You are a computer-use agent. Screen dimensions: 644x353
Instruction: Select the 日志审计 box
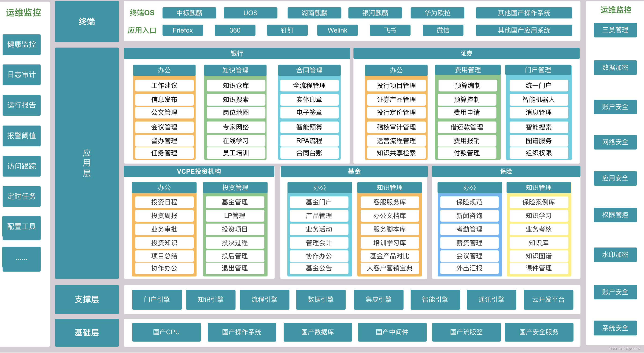click(x=22, y=75)
